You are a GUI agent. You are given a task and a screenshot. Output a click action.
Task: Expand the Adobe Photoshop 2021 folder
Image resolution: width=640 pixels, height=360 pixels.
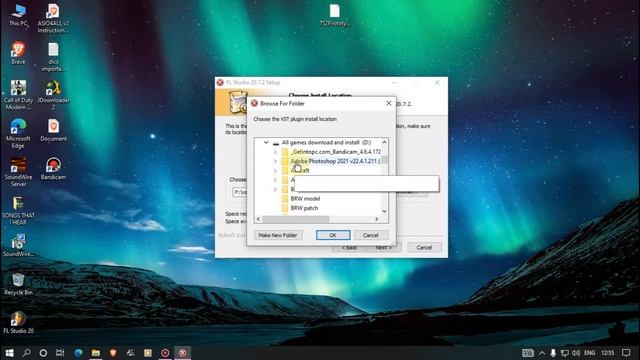(275, 161)
